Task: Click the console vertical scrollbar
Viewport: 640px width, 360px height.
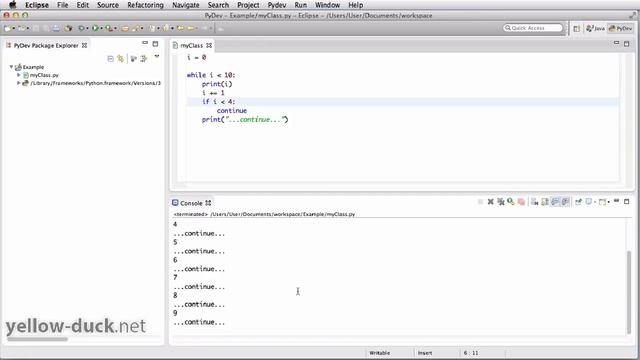Action: (629, 292)
